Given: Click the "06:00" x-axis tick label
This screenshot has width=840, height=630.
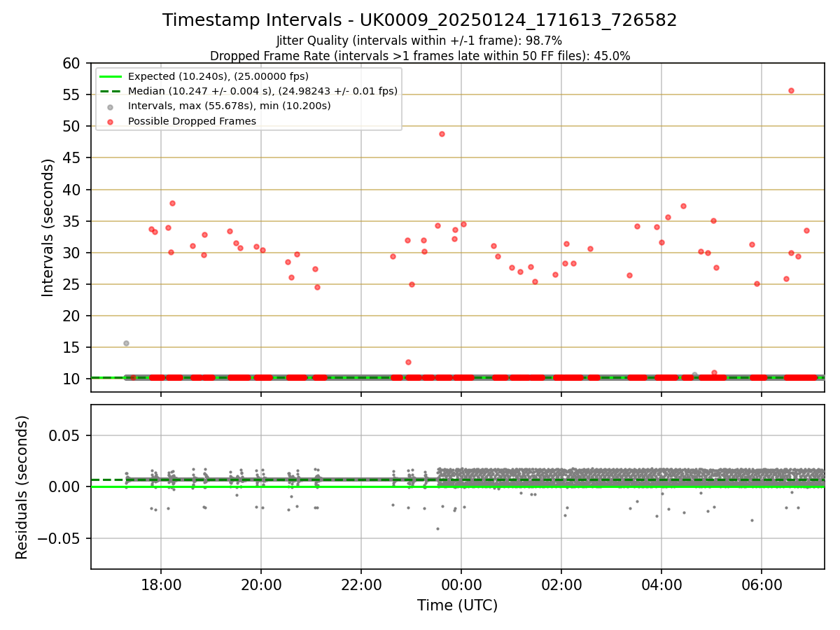Looking at the screenshot, I should tap(762, 584).
